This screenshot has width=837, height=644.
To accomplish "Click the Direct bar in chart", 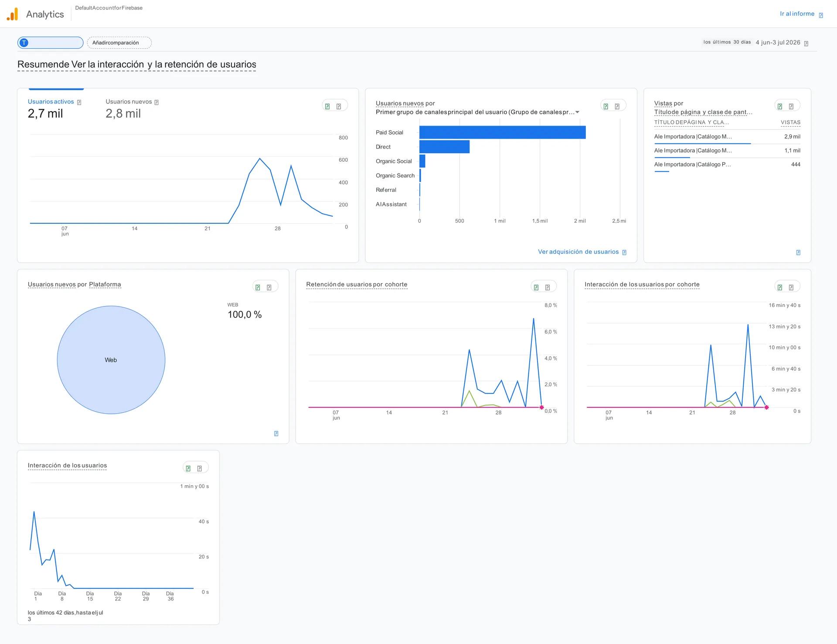I will tap(444, 147).
